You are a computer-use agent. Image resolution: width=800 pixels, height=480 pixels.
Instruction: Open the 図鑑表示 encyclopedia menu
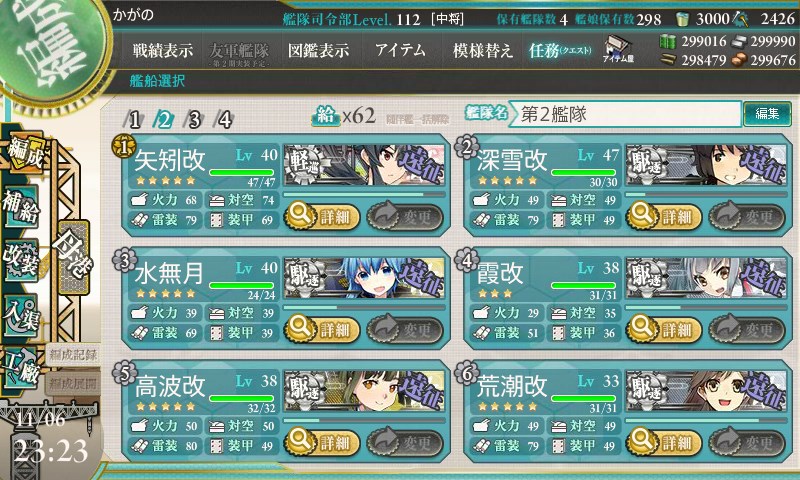click(x=318, y=50)
